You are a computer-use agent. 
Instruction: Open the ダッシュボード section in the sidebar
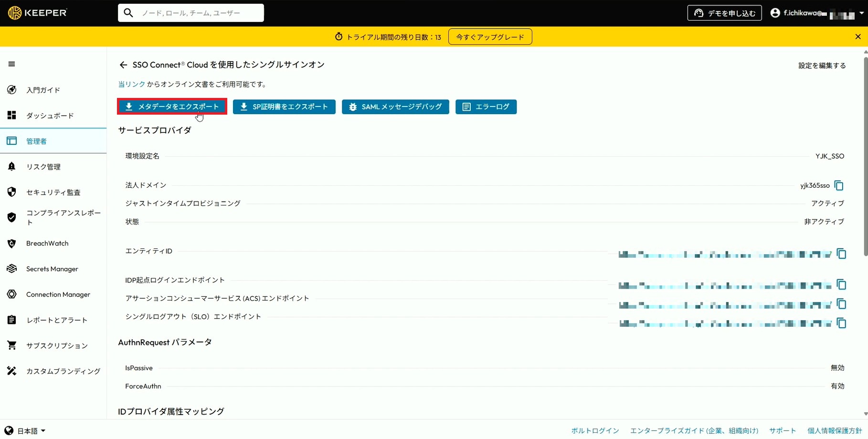(x=49, y=115)
